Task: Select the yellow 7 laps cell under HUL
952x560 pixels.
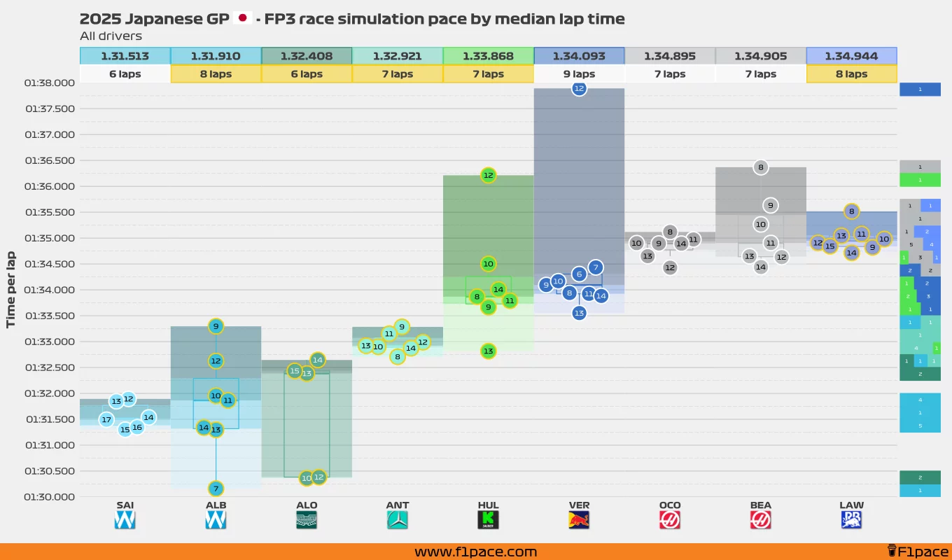Action: pyautogui.click(x=488, y=73)
